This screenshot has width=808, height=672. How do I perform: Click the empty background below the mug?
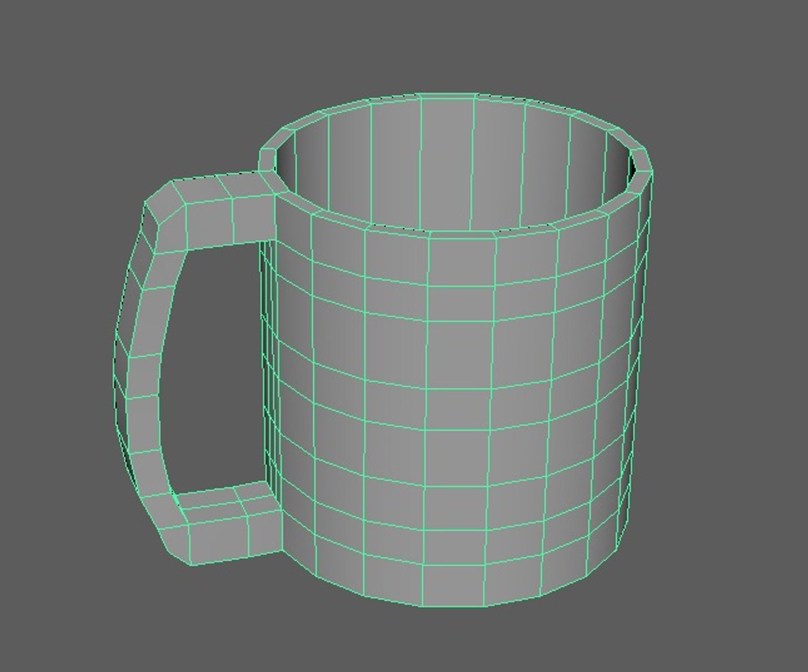pyautogui.click(x=404, y=641)
